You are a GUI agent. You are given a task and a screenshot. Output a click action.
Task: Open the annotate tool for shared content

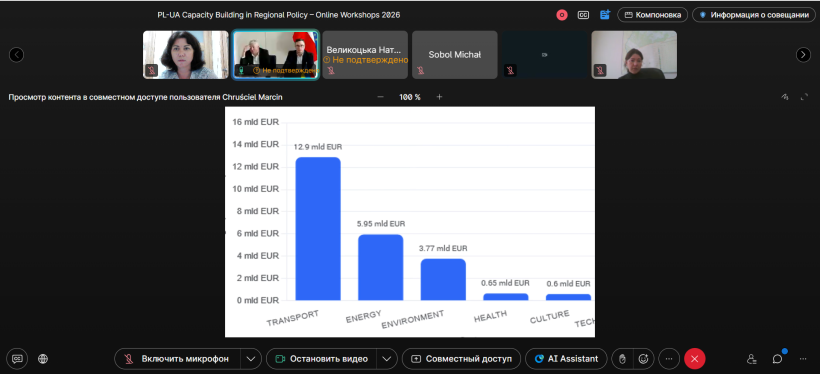784,97
